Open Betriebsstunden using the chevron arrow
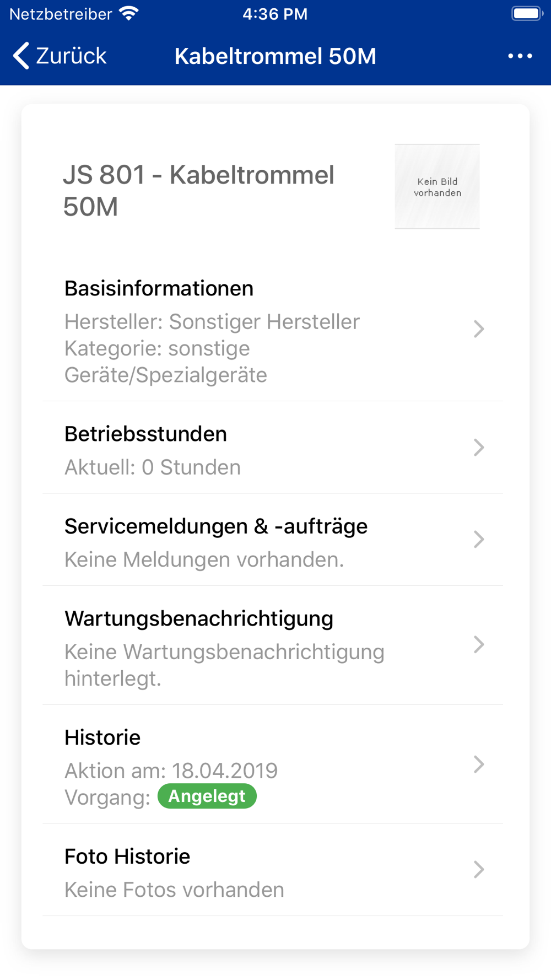 (x=478, y=448)
